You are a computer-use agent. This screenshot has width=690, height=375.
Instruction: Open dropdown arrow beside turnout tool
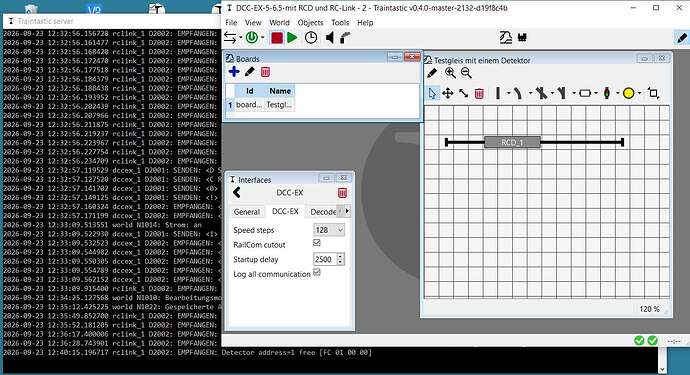pyautogui.click(x=574, y=93)
